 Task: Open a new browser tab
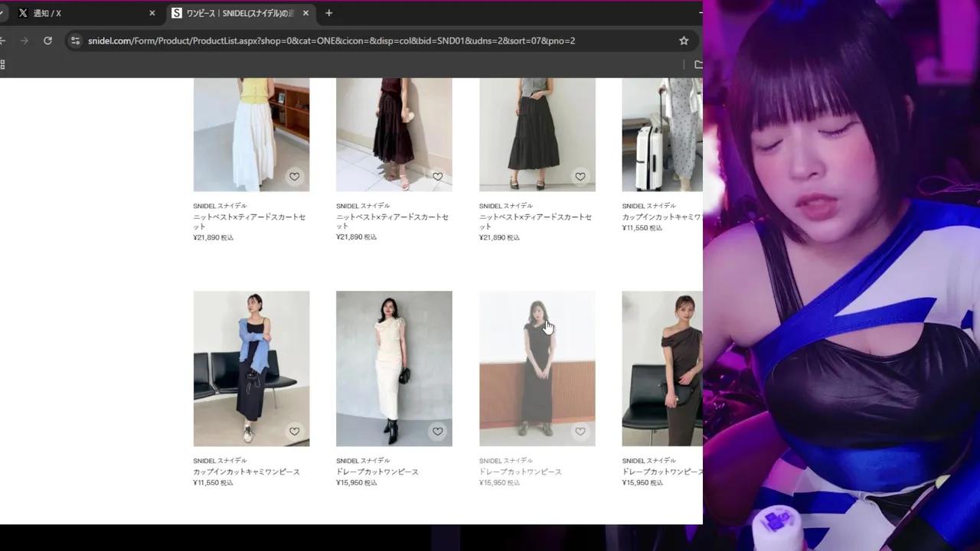coord(329,13)
